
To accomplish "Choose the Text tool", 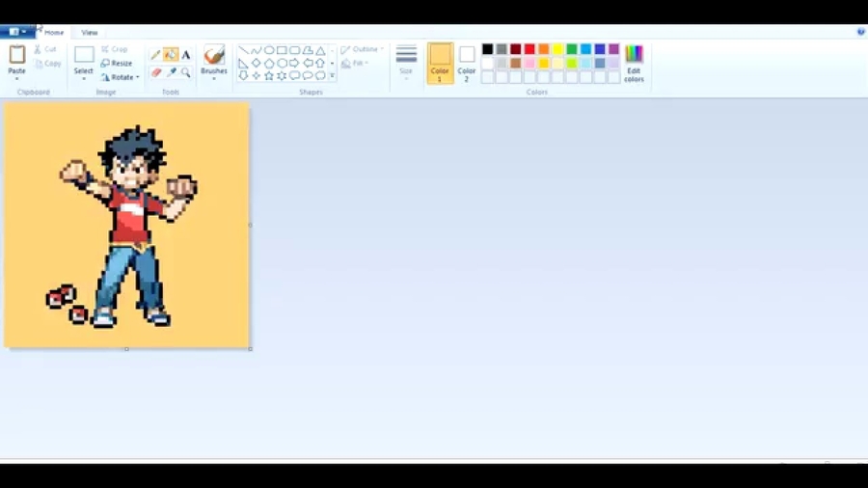I will click(186, 55).
